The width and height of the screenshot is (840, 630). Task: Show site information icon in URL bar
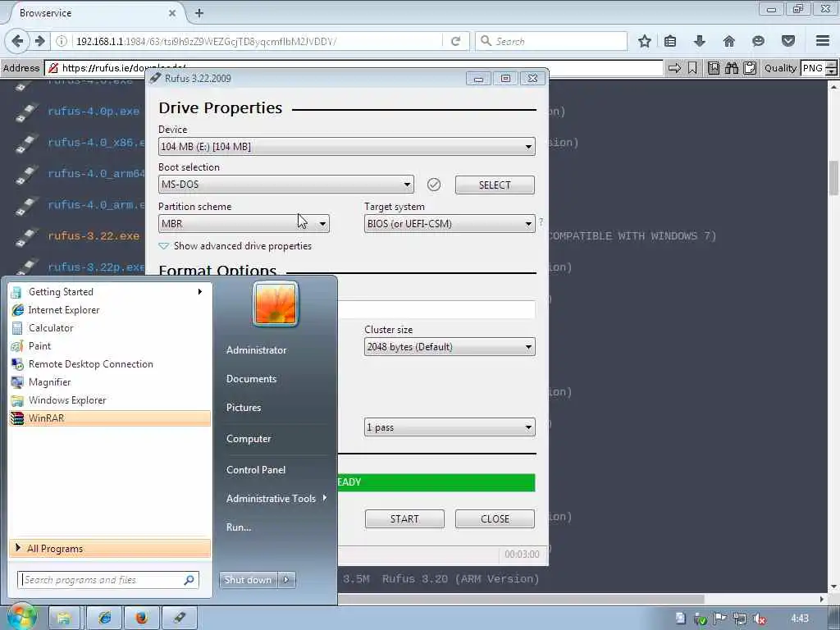click(62, 41)
